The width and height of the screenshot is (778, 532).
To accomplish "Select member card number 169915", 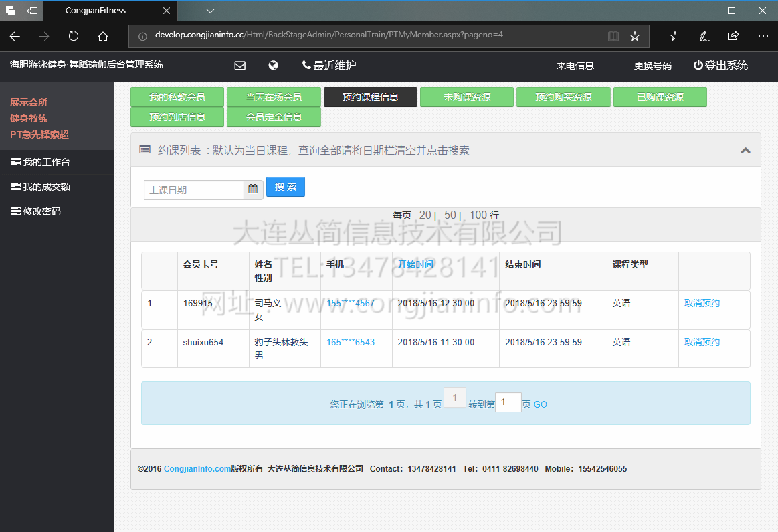I will click(197, 303).
